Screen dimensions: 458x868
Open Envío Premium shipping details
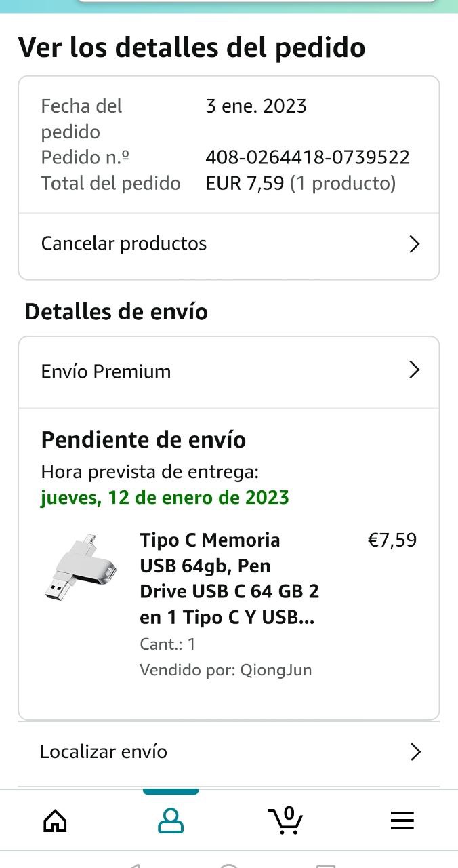(x=106, y=372)
